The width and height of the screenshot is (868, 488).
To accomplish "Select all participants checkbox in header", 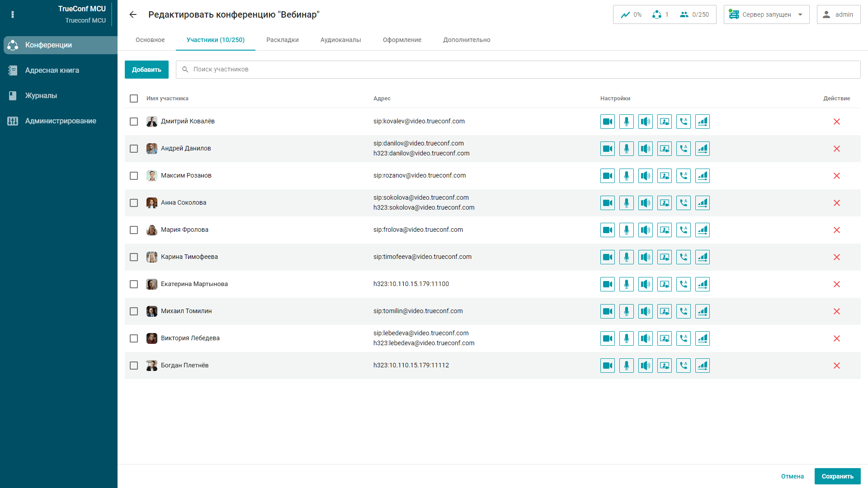I will click(134, 99).
